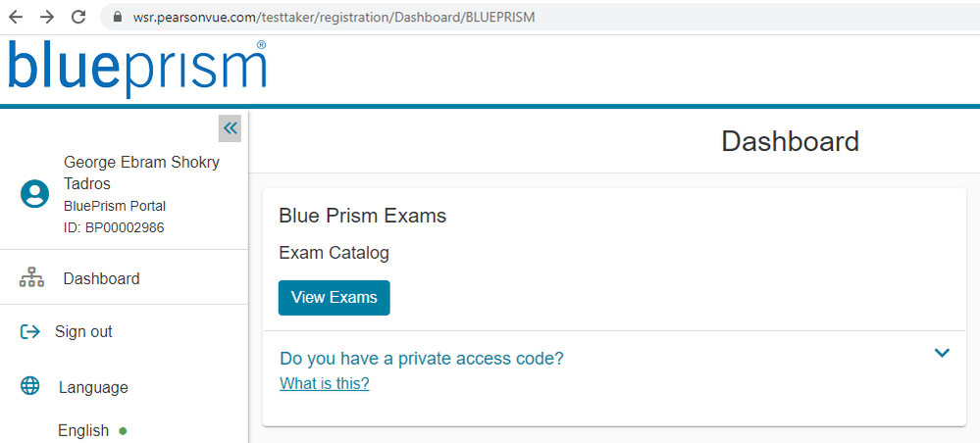Open the Language menu item
The image size is (980, 443).
click(x=93, y=387)
